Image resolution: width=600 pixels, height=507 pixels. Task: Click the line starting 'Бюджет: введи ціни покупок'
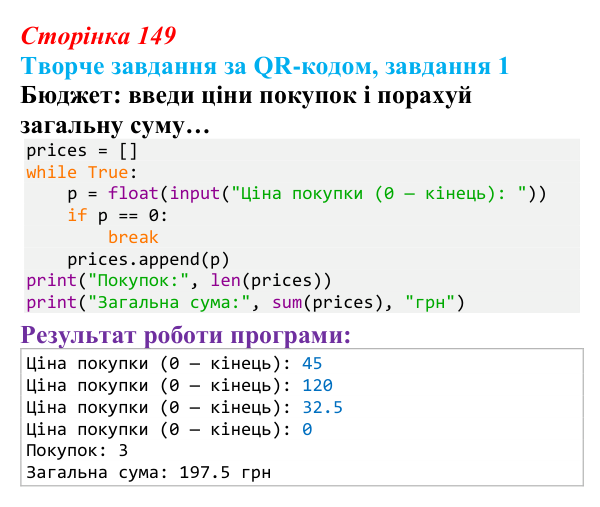pos(246,95)
